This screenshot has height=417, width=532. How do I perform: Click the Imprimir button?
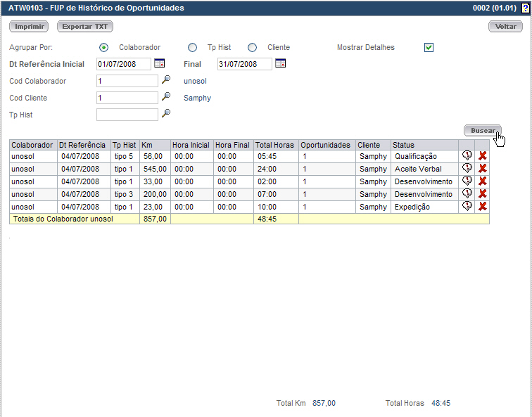click(29, 27)
